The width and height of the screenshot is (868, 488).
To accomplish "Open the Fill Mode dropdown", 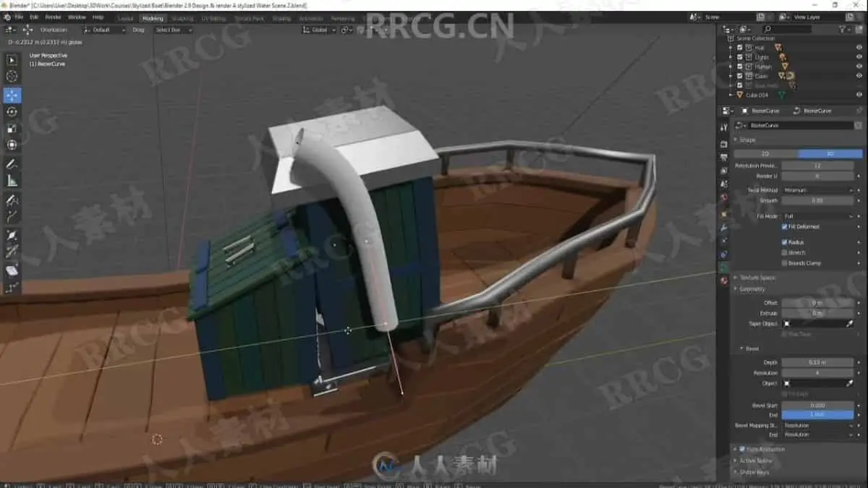I will pos(817,216).
